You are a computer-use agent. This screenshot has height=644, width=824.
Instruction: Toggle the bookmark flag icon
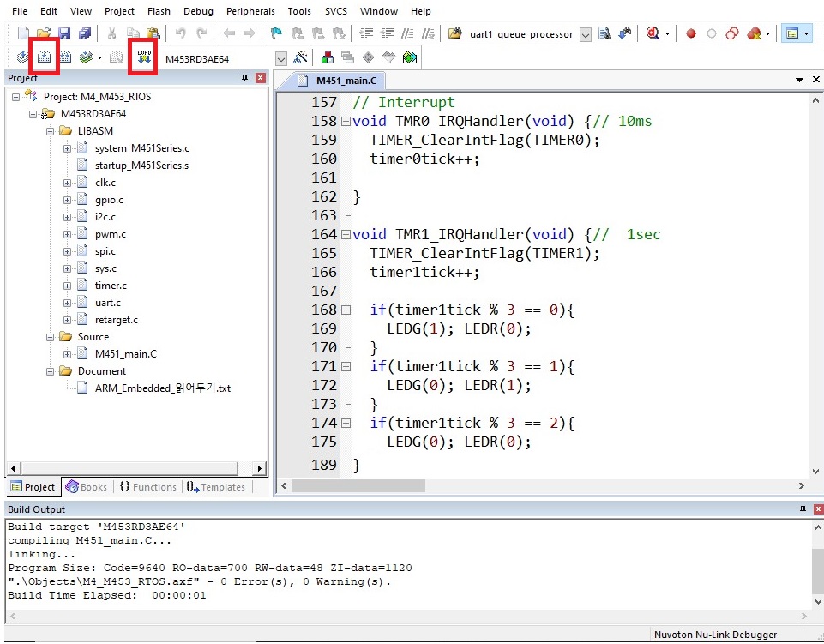276,33
